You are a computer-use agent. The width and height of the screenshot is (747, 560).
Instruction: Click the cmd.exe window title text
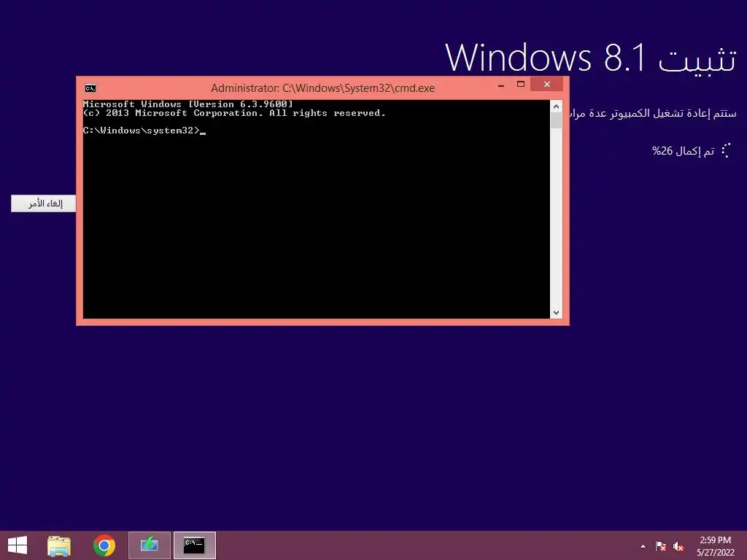click(x=322, y=88)
